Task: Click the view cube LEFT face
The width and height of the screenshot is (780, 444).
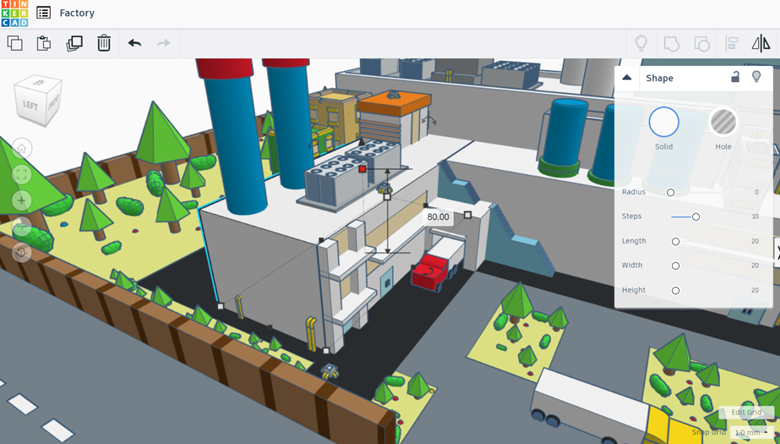Action: [30, 105]
